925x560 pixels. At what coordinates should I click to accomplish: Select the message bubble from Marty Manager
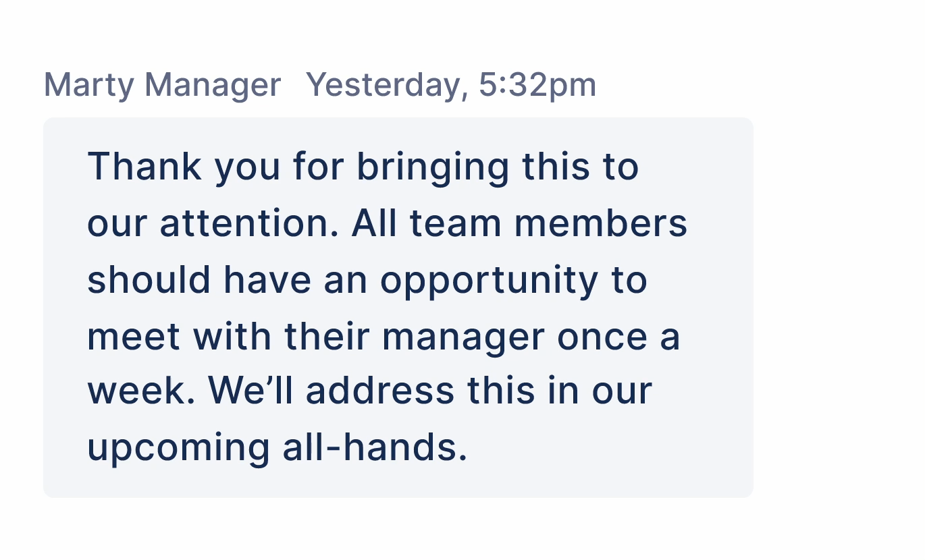pos(398,308)
